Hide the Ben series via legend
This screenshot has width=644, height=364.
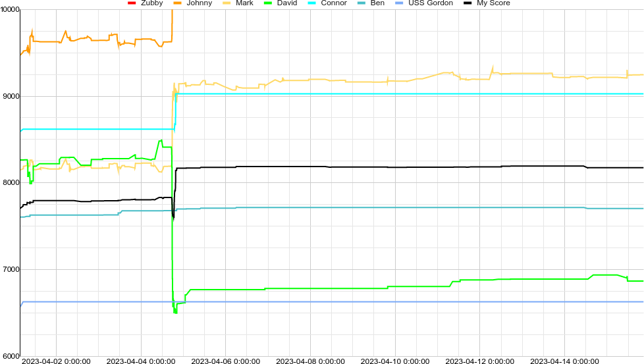[377, 3]
